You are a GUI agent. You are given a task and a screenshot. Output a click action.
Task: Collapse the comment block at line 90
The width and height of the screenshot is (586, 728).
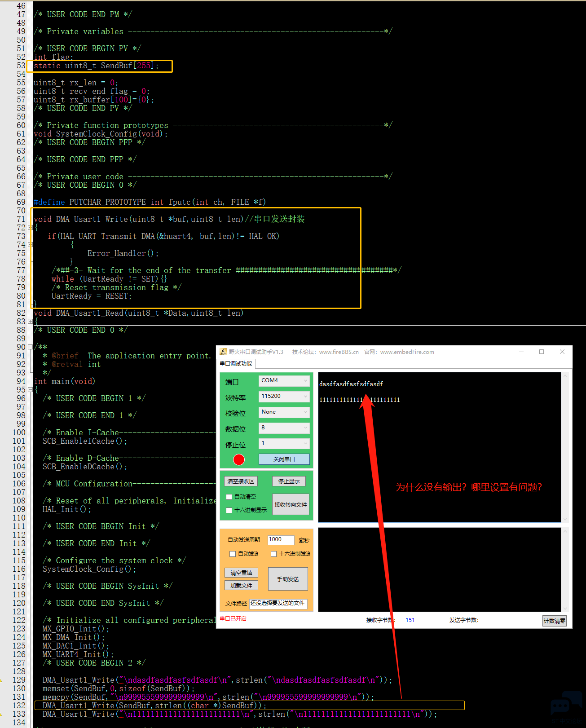click(x=30, y=347)
